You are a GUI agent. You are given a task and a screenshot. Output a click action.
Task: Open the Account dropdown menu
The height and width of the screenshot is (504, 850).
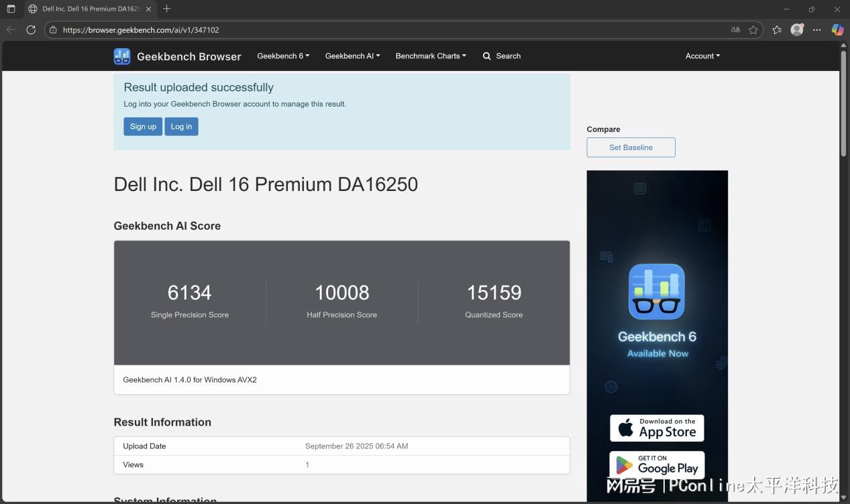click(702, 56)
